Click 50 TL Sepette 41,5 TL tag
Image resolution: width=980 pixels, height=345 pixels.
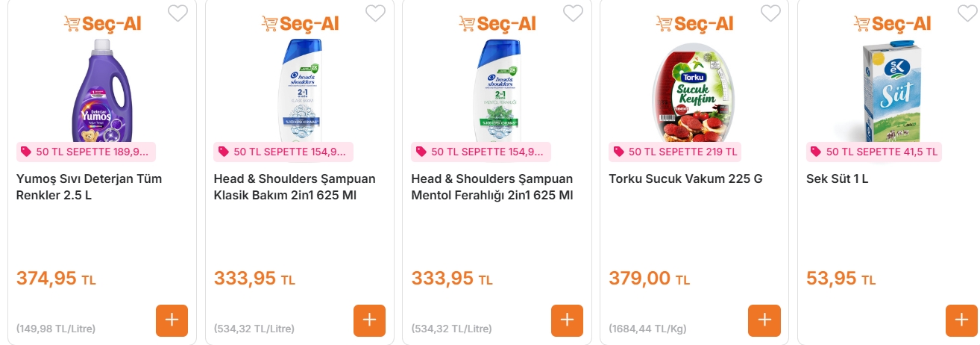[x=874, y=152]
